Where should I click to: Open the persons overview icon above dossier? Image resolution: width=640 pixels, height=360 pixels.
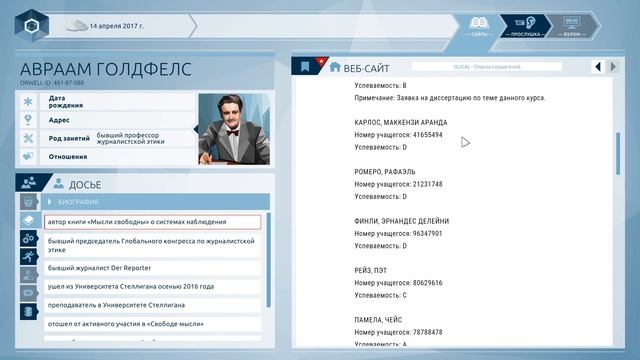click(29, 182)
